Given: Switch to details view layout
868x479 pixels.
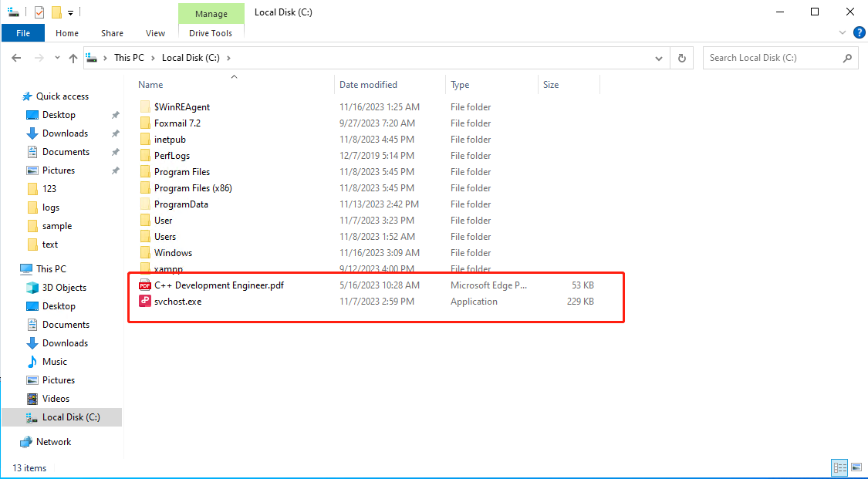Looking at the screenshot, I should 839,467.
